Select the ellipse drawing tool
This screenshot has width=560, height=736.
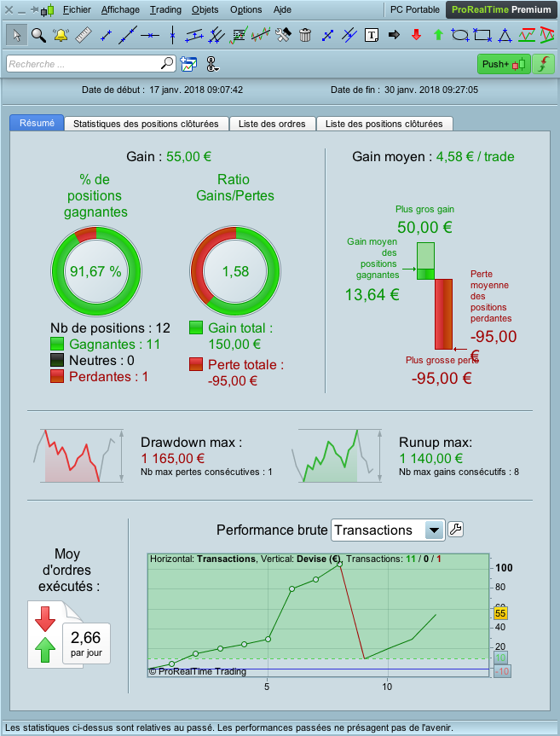click(460, 35)
